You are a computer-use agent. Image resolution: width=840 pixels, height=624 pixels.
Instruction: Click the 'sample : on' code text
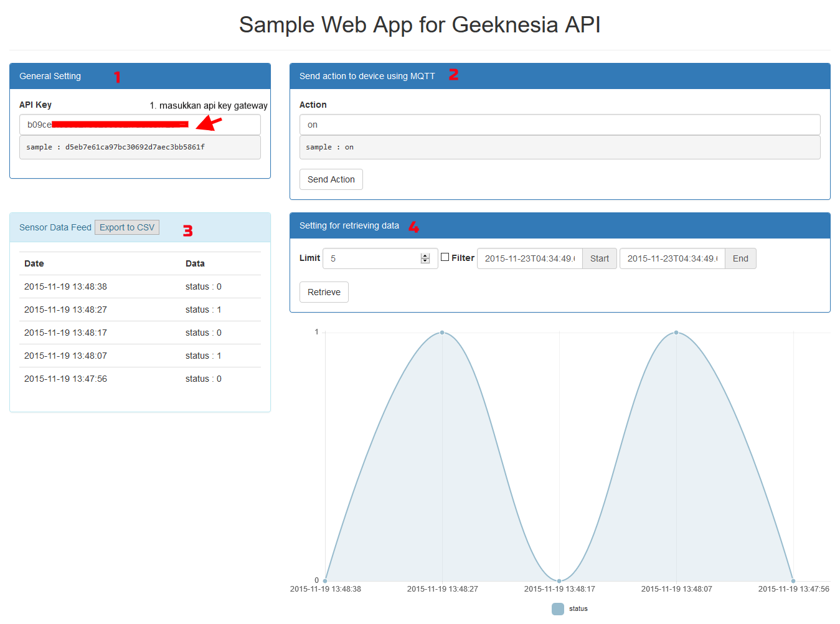329,147
